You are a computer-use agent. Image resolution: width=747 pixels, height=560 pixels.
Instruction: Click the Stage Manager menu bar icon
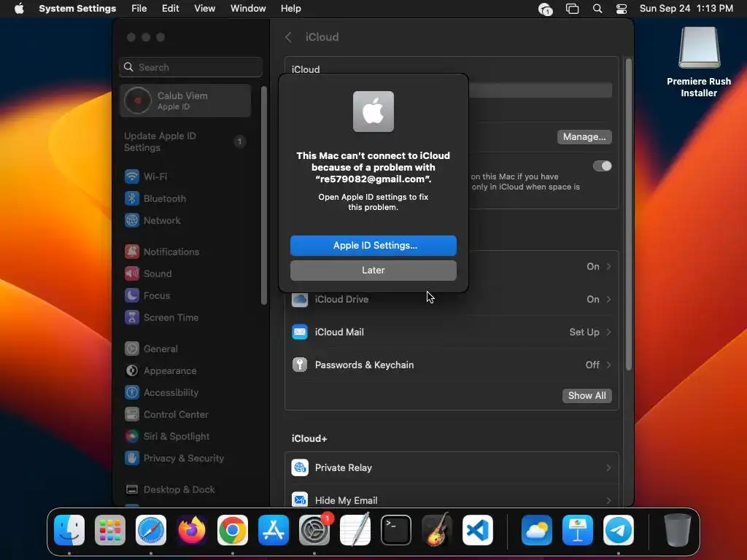point(572,9)
